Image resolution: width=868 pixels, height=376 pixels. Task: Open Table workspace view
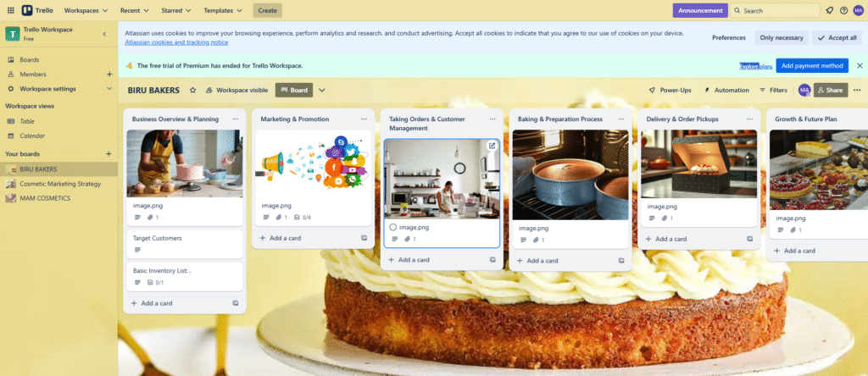tap(27, 121)
